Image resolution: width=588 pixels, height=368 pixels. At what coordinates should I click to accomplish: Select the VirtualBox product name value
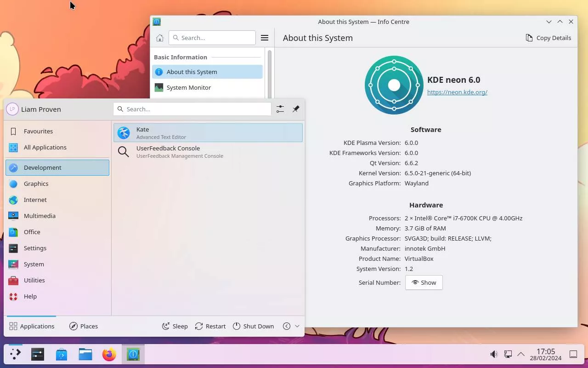point(419,259)
